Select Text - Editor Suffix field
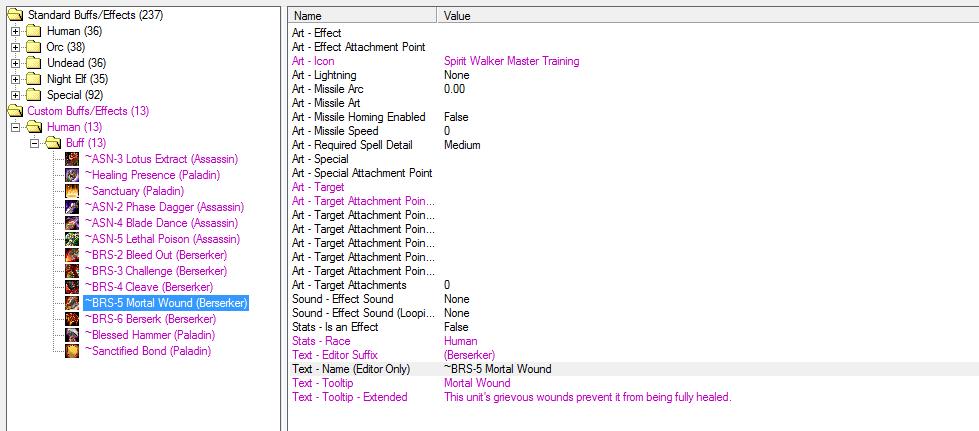This screenshot has width=979, height=431. click(x=633, y=355)
